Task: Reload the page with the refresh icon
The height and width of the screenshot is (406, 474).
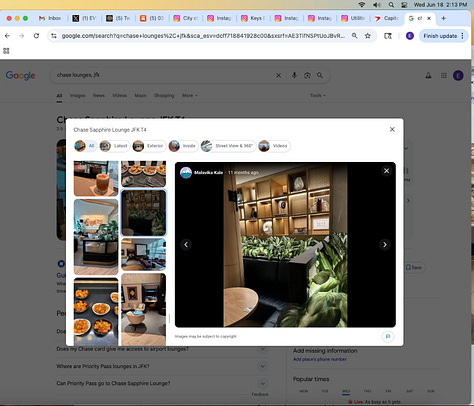Action: [x=36, y=36]
